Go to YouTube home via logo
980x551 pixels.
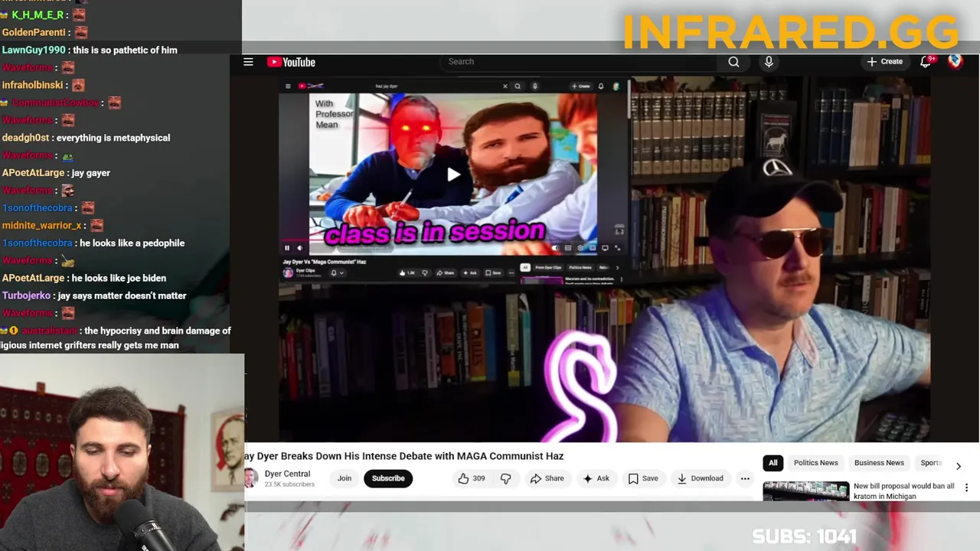(291, 62)
